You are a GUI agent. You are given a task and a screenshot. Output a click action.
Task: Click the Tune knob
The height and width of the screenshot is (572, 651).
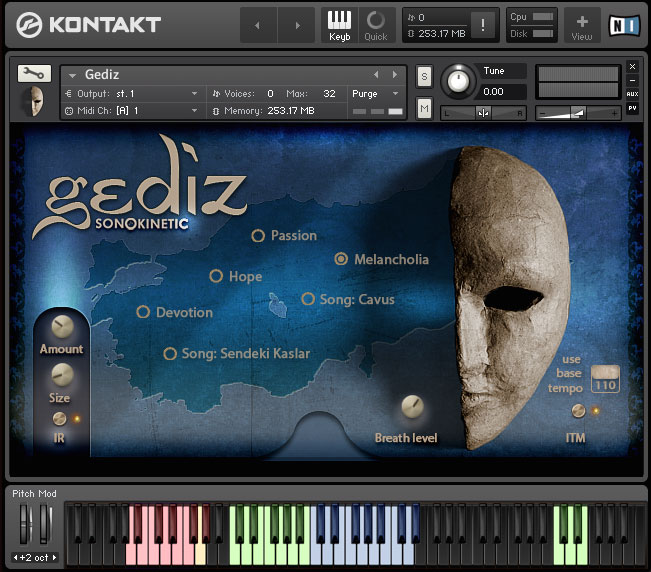pos(459,80)
